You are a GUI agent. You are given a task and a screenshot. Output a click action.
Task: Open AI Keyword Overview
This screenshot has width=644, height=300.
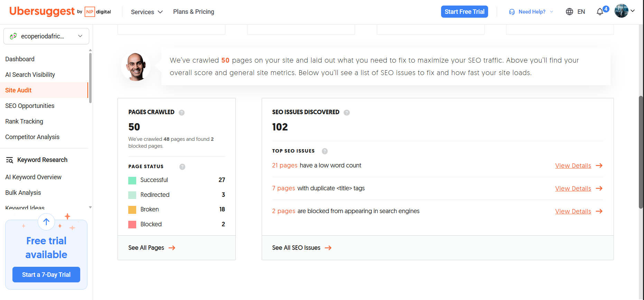coord(33,177)
